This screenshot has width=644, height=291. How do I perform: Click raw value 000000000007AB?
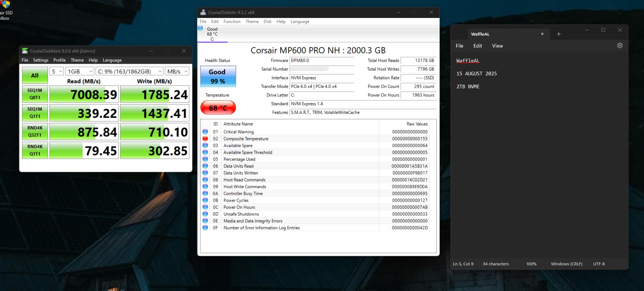pos(410,207)
